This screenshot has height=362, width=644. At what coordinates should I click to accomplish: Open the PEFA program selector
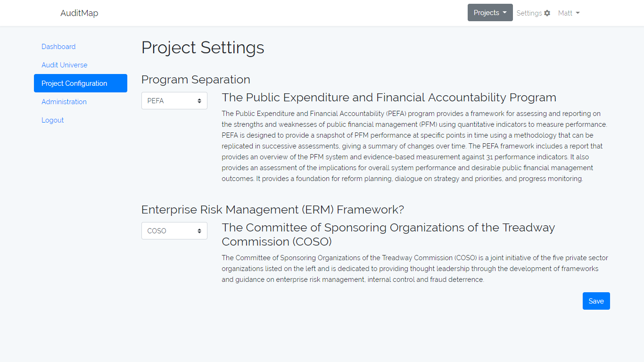(x=174, y=101)
